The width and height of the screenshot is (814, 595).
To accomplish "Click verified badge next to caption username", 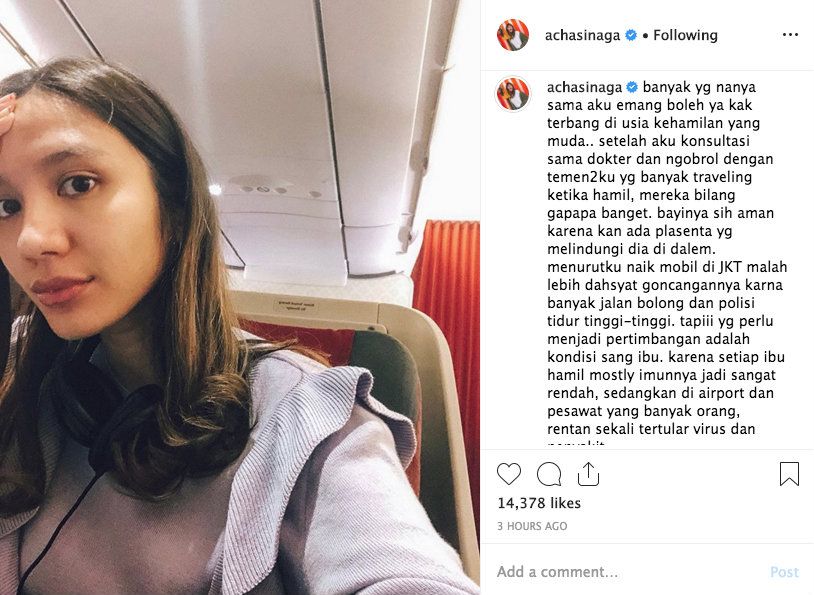I will click(x=632, y=87).
